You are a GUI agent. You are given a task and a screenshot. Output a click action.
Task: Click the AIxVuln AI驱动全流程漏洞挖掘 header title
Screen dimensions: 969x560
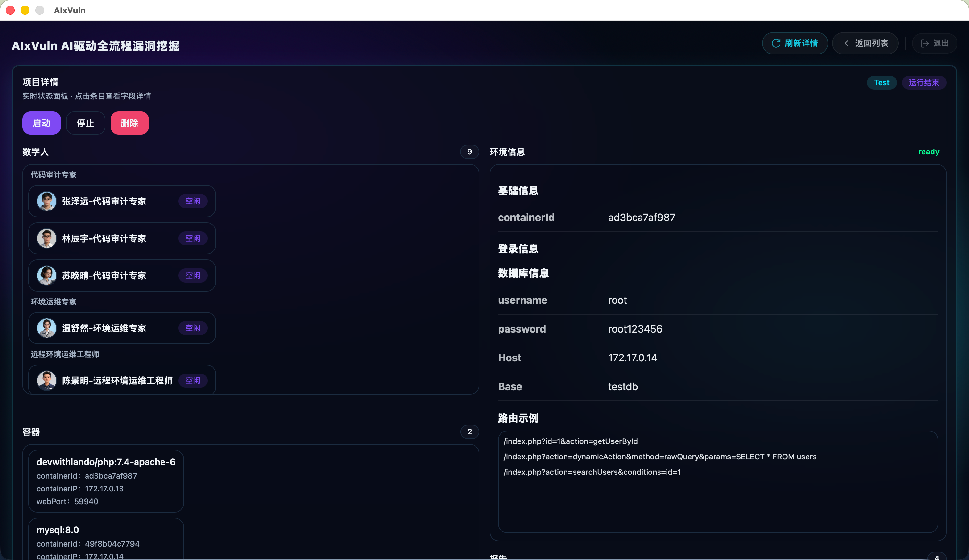pos(95,46)
